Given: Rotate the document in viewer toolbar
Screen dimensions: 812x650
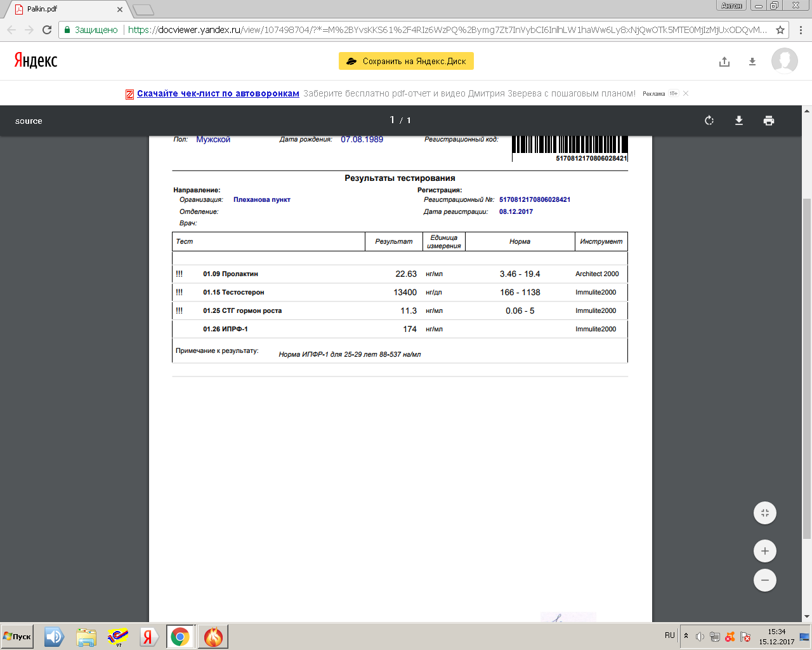Looking at the screenshot, I should tap(709, 121).
